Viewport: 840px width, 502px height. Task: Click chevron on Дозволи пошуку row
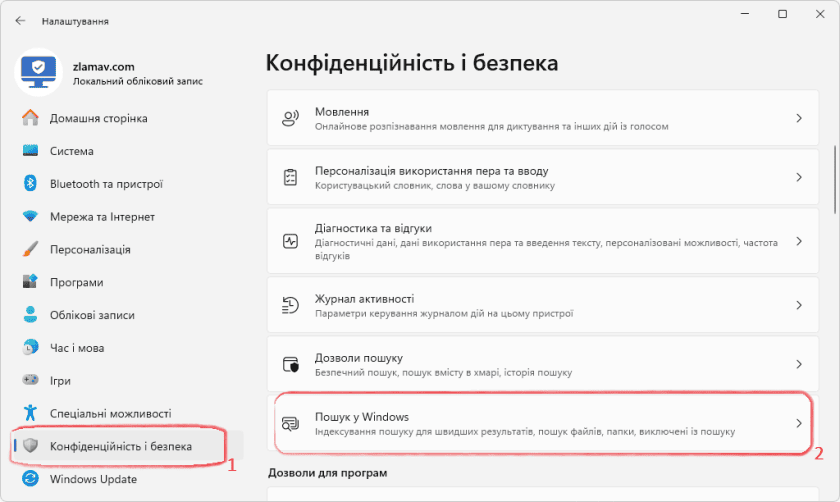[x=799, y=364]
